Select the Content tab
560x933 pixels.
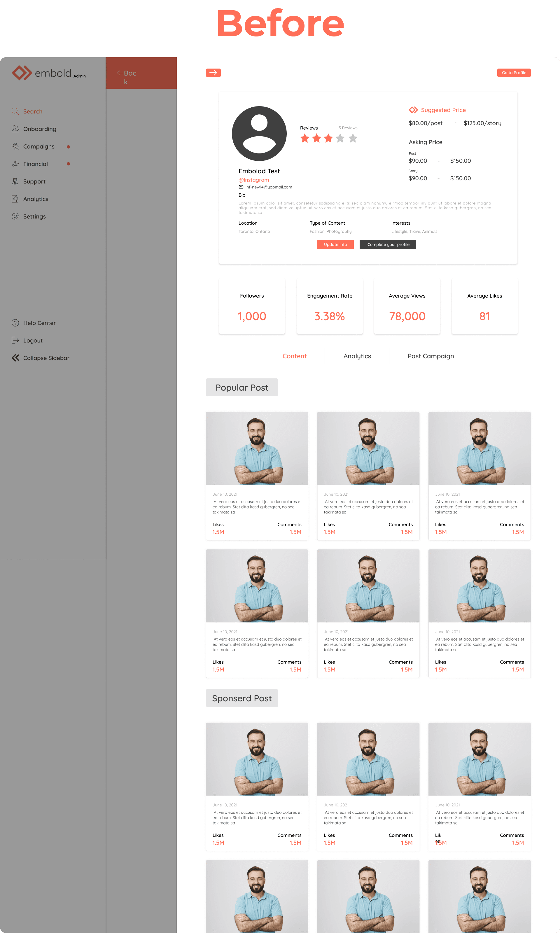click(x=294, y=356)
